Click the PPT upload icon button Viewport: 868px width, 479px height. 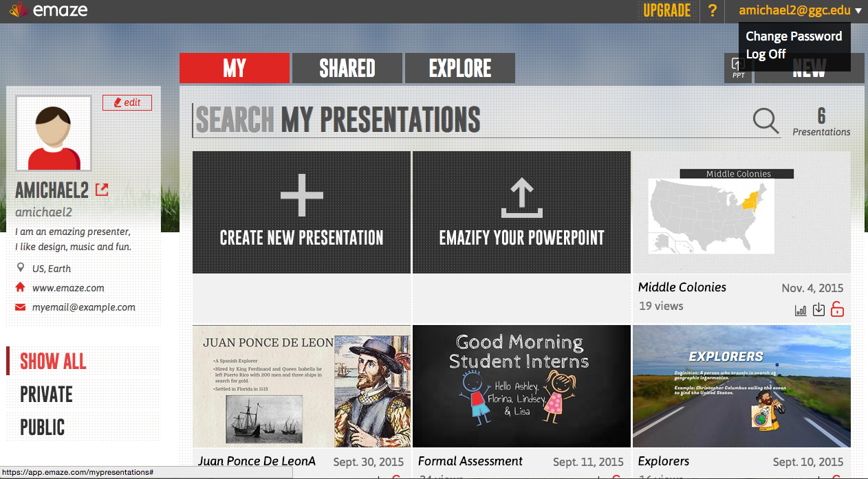click(x=738, y=68)
